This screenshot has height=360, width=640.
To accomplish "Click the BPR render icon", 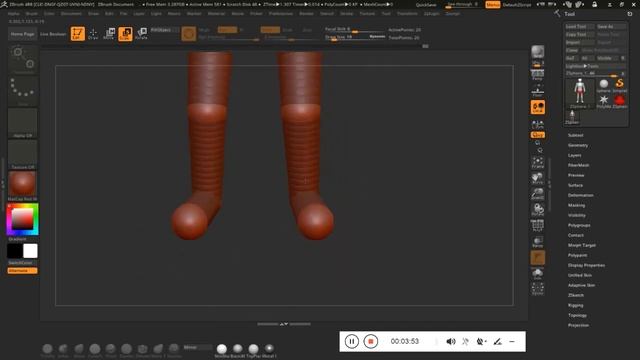I will 538,52.
